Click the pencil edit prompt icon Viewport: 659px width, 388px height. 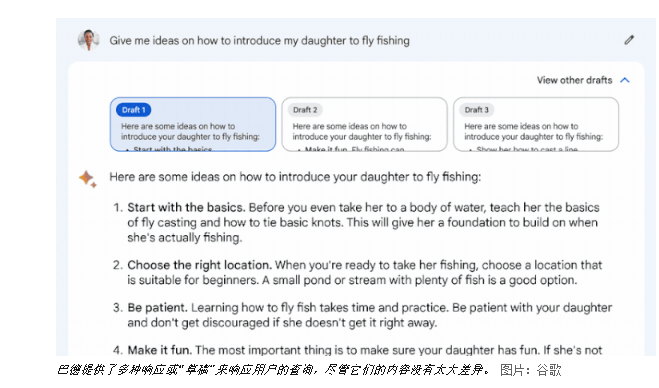coord(629,40)
